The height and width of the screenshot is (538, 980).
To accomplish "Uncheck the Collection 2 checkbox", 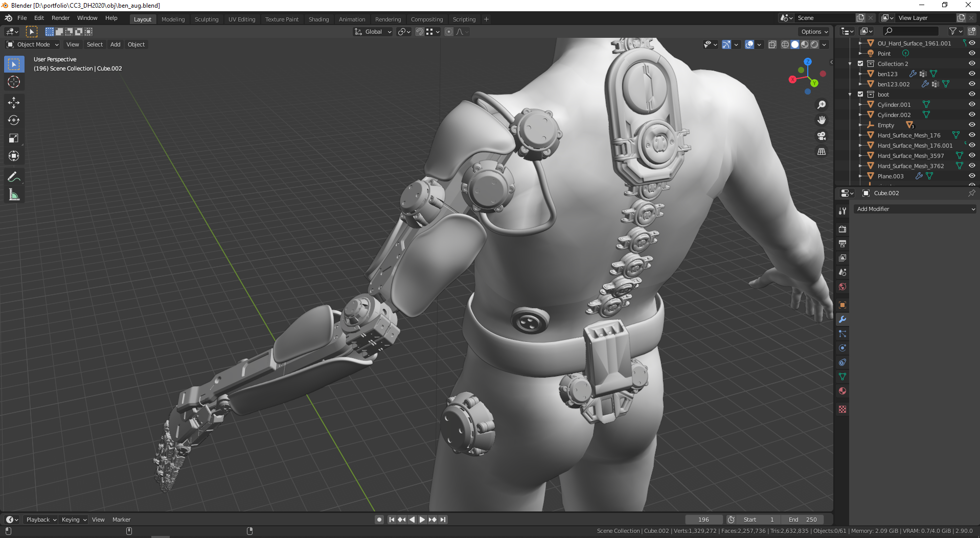I will 860,64.
